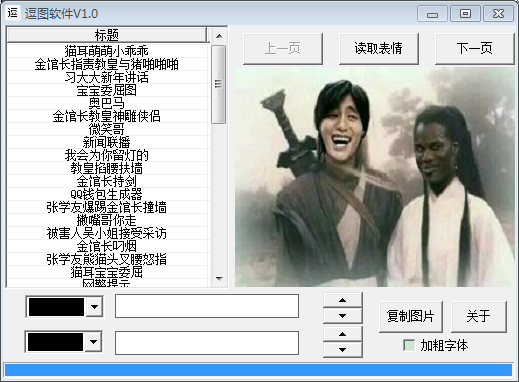Minimize the 逗图软件 window
The width and height of the screenshot is (519, 382).
coord(432,14)
